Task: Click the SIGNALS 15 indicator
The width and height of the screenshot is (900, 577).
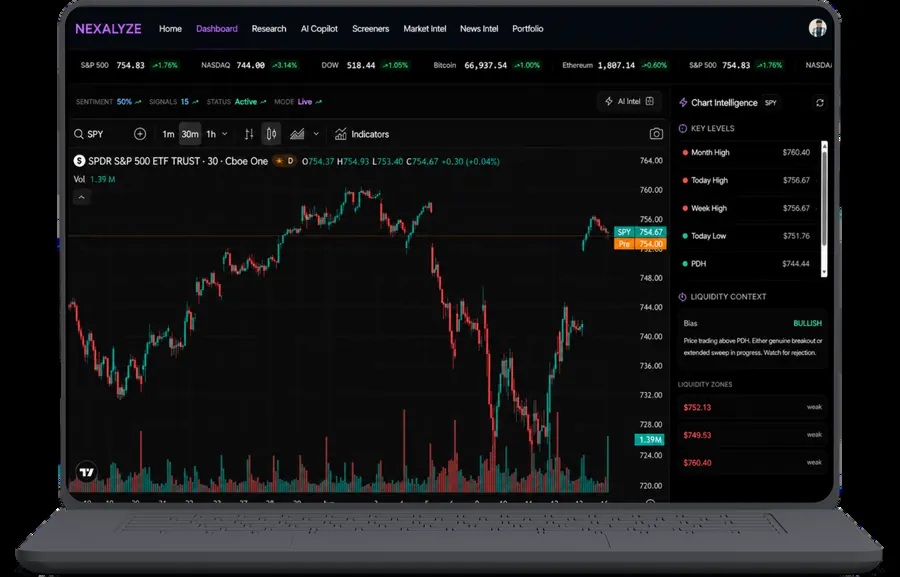Action: 174,102
